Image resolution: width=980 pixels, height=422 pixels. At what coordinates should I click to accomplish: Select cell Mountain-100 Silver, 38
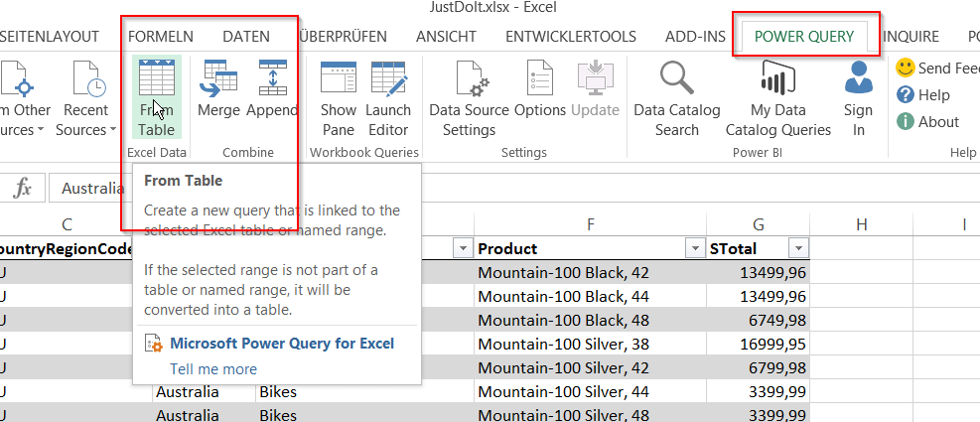coord(590,344)
